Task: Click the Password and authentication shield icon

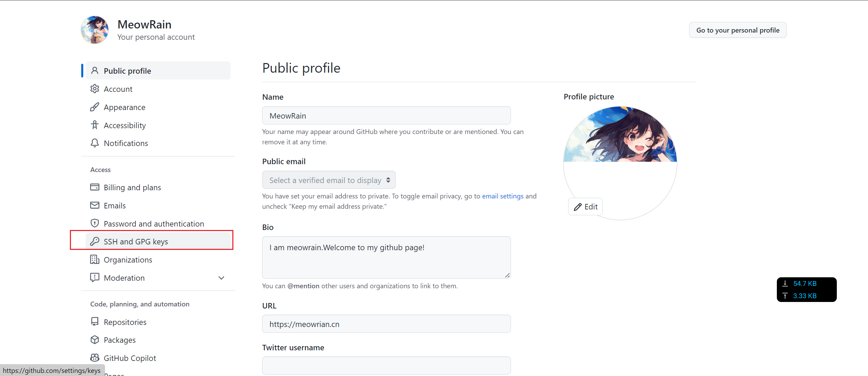Action: tap(95, 223)
